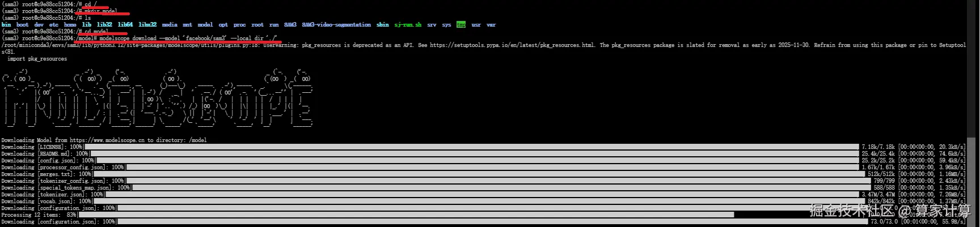Click the 'SAM3' directory name
The height and width of the screenshot is (227, 980).
(x=290, y=25)
